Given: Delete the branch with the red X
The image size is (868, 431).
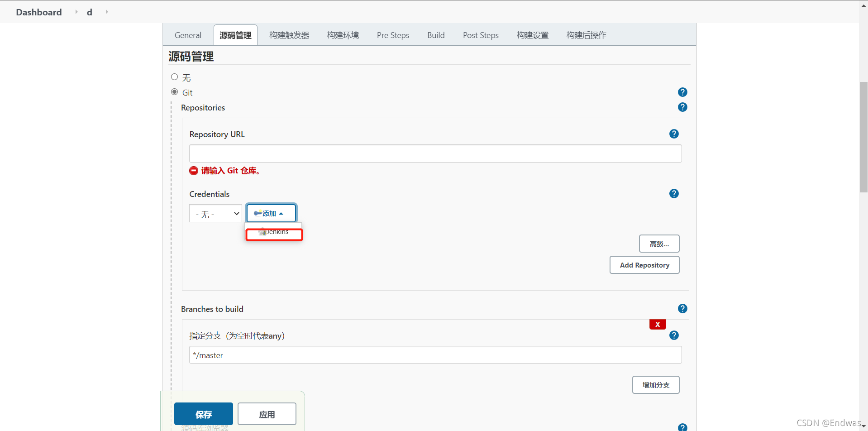Looking at the screenshot, I should coord(658,324).
